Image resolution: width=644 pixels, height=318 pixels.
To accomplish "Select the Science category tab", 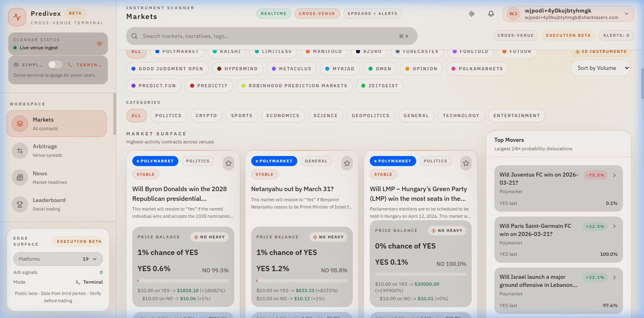I will [326, 116].
